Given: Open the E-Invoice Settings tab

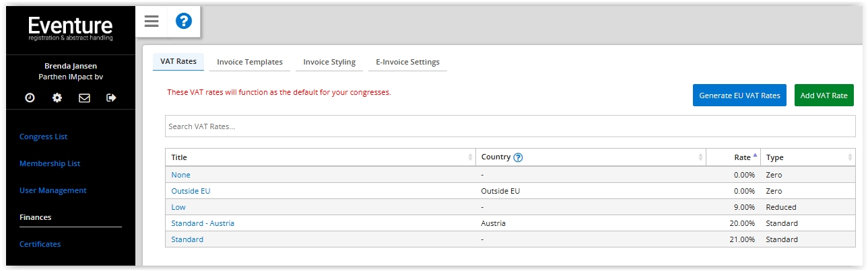Looking at the screenshot, I should pos(407,62).
